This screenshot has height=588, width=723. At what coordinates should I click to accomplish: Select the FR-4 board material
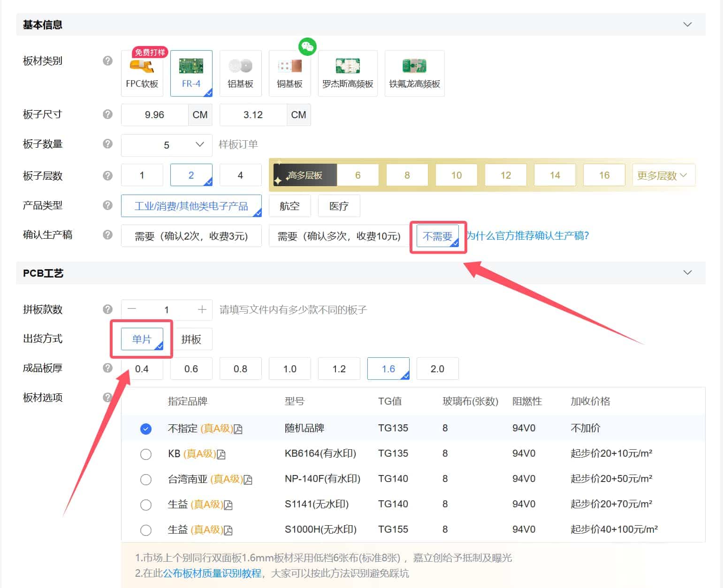[x=191, y=73]
